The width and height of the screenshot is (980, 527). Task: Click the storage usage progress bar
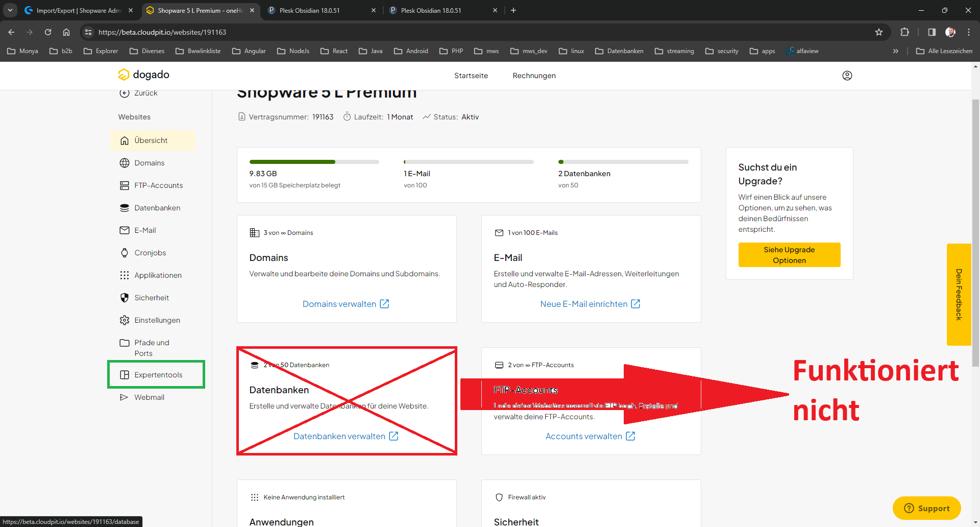coord(314,162)
